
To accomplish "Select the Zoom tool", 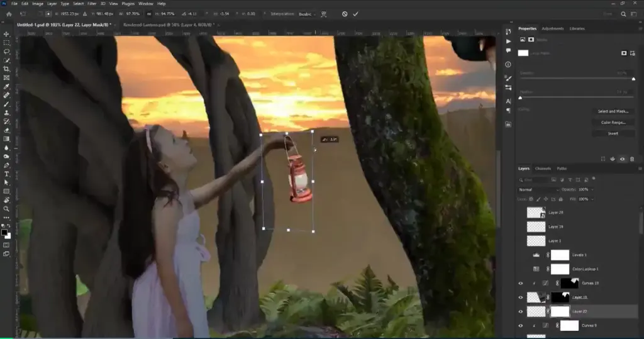I will [x=6, y=209].
